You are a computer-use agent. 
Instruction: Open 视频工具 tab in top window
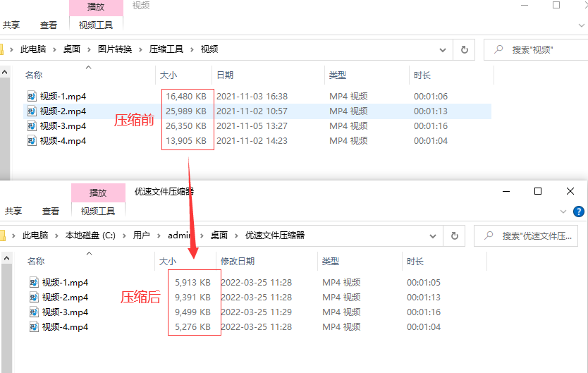[x=96, y=25]
